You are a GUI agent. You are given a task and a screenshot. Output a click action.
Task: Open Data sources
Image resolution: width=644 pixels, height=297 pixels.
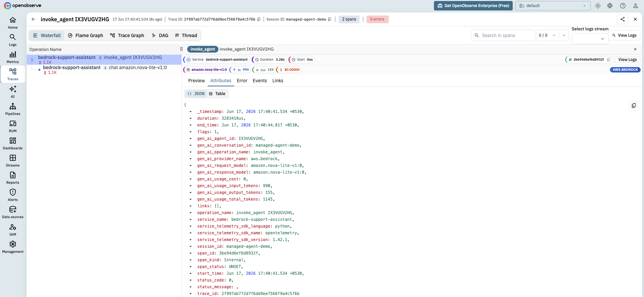[13, 212]
